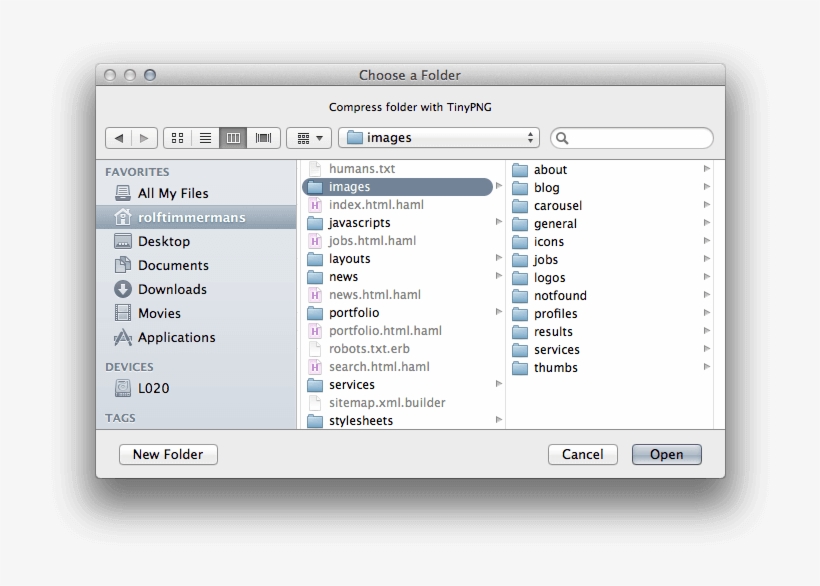Switch to icon view

178,138
